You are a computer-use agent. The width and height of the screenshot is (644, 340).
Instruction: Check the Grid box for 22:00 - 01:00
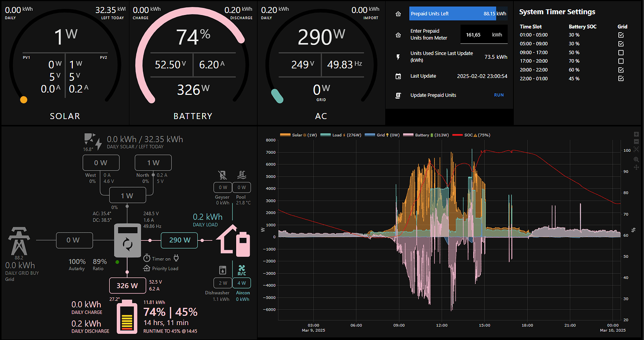click(621, 78)
